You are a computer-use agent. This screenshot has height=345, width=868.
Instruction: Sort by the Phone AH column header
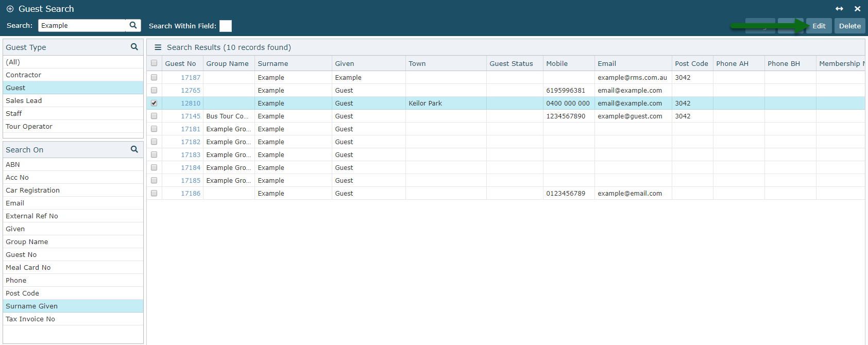point(739,63)
